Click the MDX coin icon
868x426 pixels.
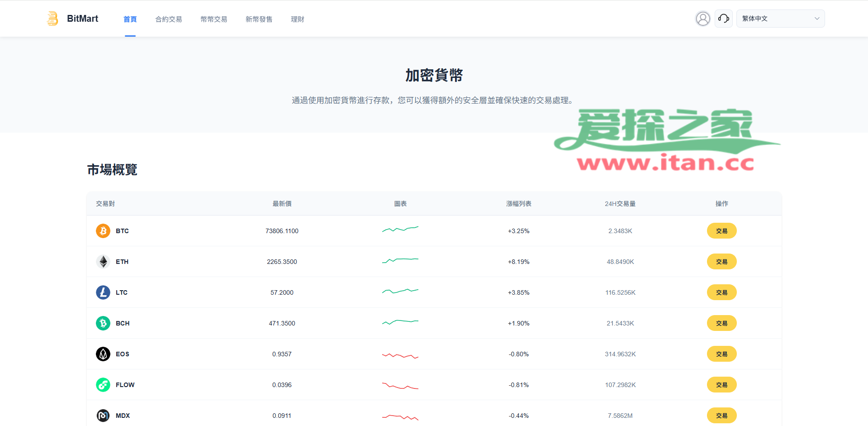pyautogui.click(x=103, y=416)
